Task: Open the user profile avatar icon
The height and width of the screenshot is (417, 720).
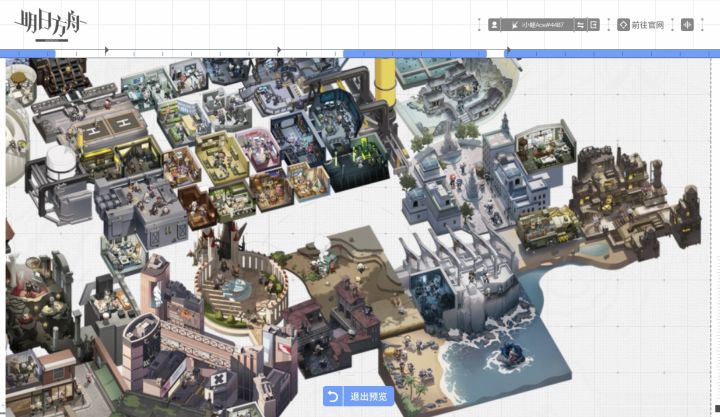Action: coord(494,25)
